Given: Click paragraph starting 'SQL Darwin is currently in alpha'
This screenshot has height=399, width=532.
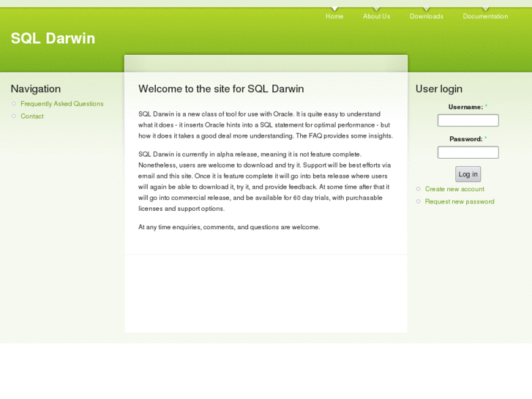Looking at the screenshot, I should [x=265, y=182].
